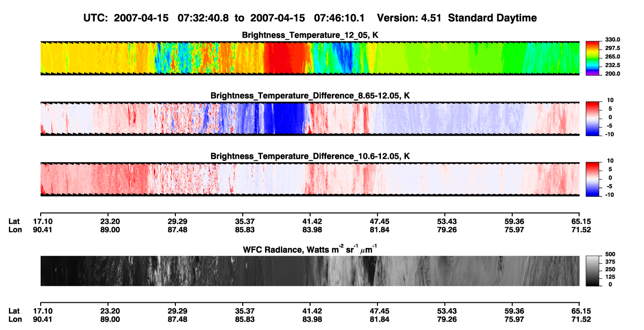The width and height of the screenshot is (644, 330).
Task: Click 'Version: 4.51' in the header
Action: (408, 18)
